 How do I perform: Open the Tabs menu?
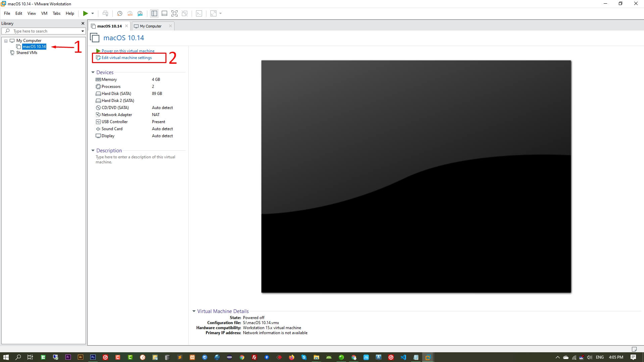point(57,13)
